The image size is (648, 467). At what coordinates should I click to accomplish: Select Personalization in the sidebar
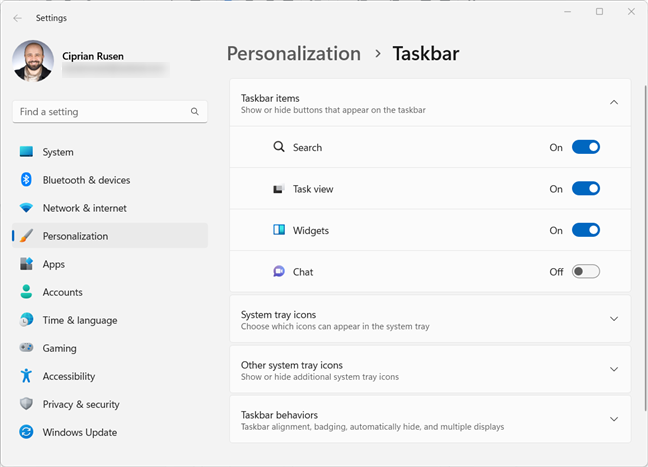(x=110, y=236)
